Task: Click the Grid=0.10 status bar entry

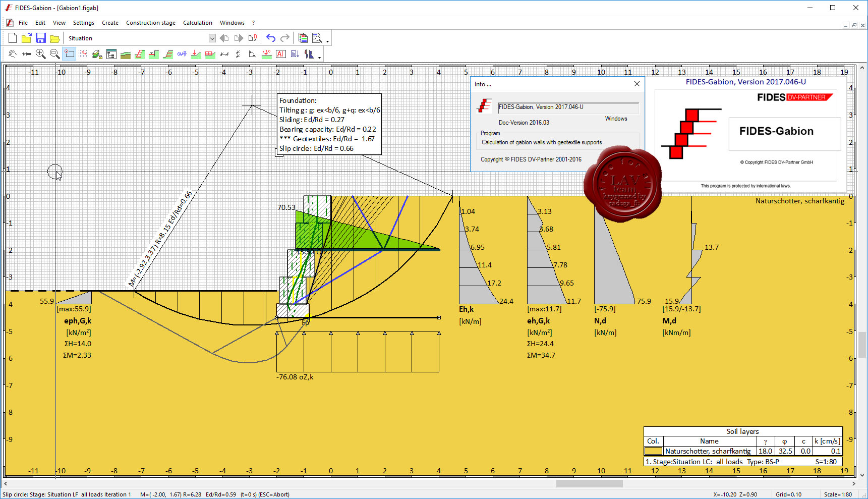Action: click(x=788, y=494)
